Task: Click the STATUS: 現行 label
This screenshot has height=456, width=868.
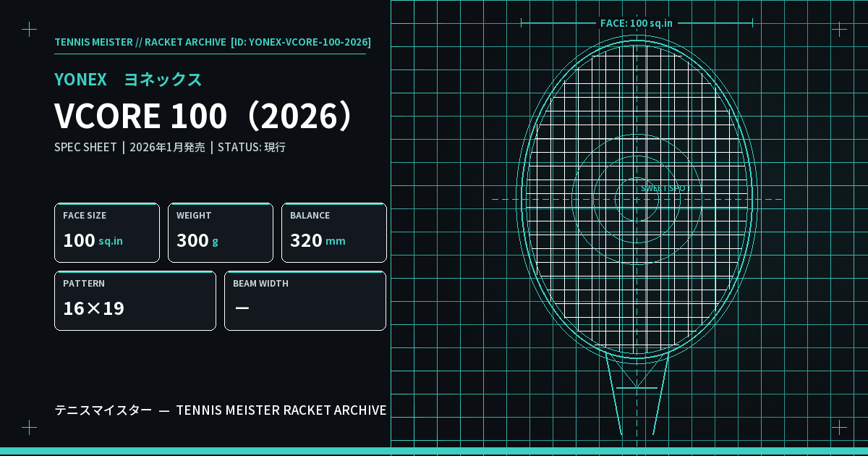Action: click(252, 147)
